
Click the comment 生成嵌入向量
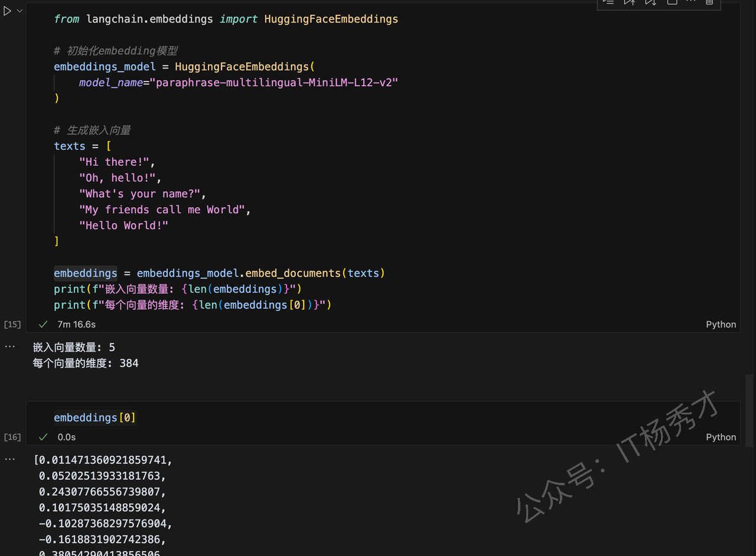coord(92,130)
